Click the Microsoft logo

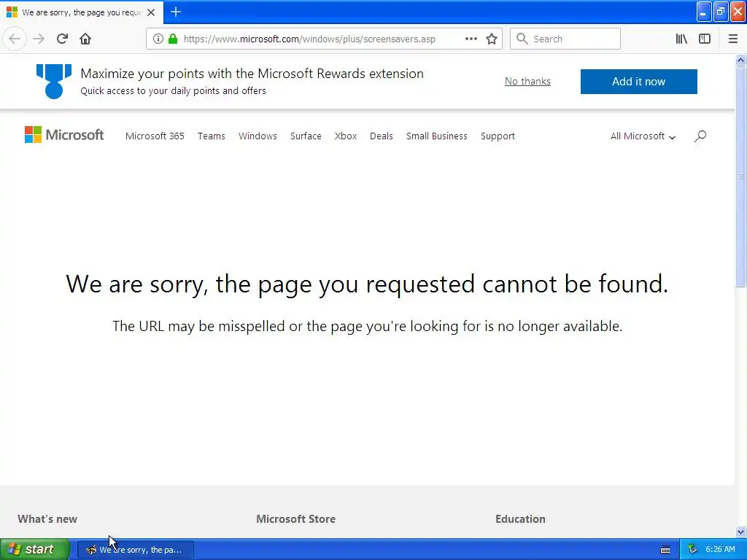[x=64, y=135]
